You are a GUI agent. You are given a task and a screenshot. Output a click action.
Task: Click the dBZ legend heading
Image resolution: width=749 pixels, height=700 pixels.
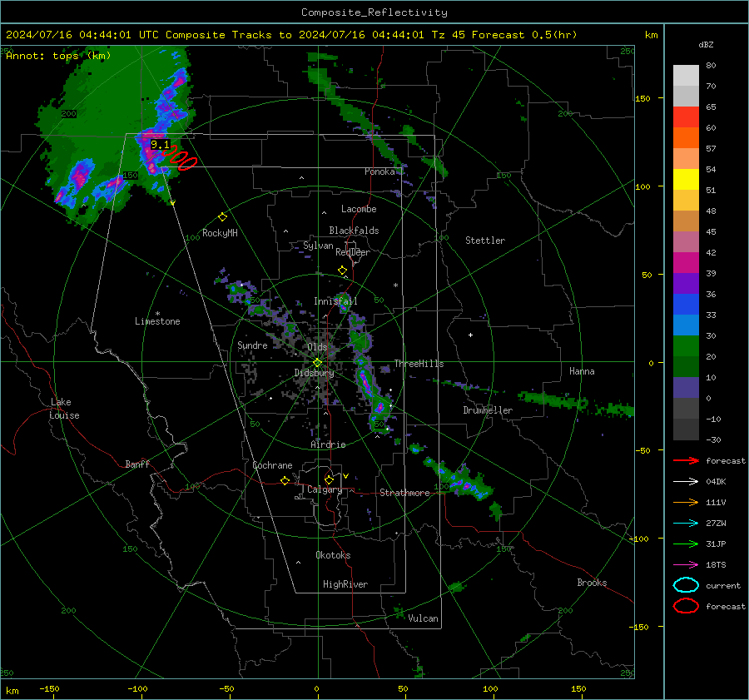(x=706, y=44)
